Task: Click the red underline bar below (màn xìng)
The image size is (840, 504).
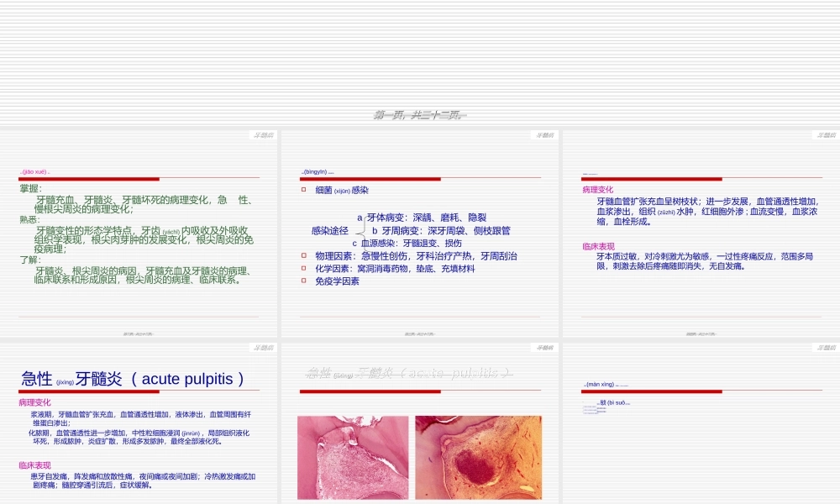Action: coord(654,391)
